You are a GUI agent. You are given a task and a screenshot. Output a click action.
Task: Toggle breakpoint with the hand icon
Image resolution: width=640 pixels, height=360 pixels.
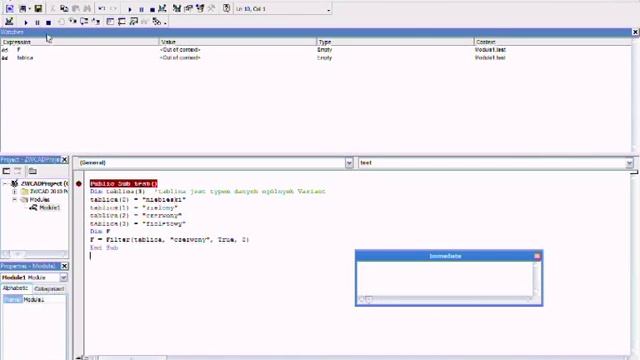tap(61, 22)
